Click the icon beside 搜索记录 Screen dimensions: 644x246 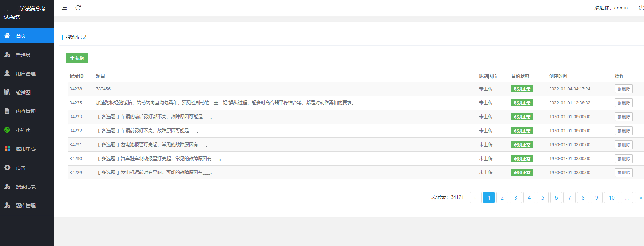pyautogui.click(x=7, y=186)
